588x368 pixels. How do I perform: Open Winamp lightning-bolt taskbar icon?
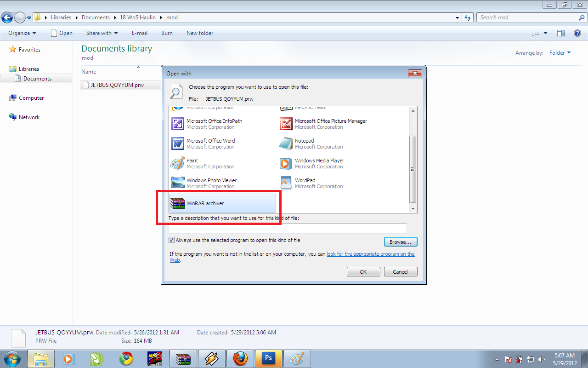pyautogui.click(x=212, y=359)
